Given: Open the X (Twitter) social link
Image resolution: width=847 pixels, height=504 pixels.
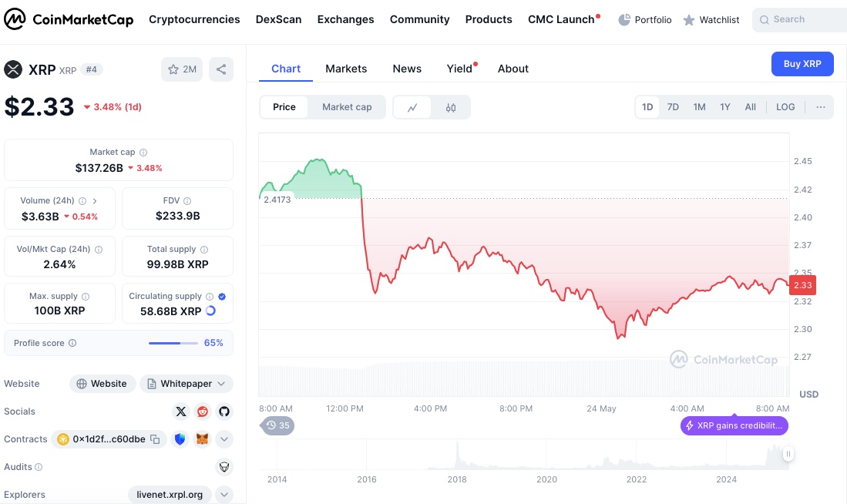Looking at the screenshot, I should (181, 412).
